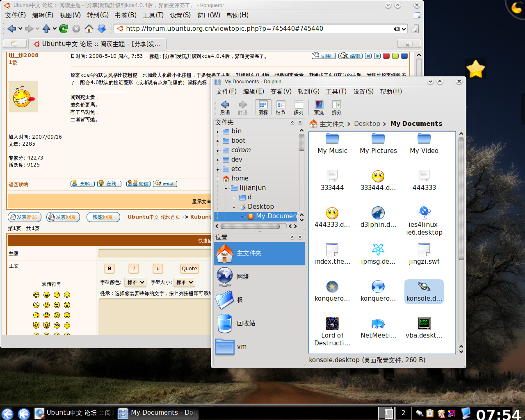
Task: Select the jingzi.swf file
Action: pos(424,254)
